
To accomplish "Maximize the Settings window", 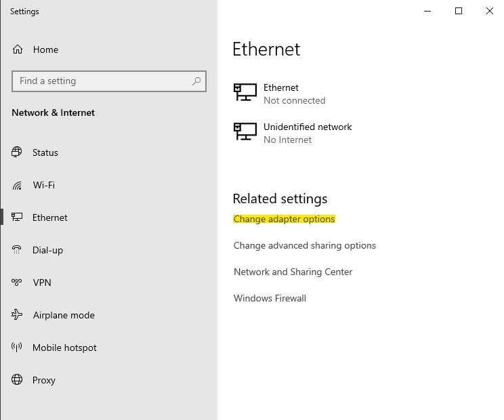I will click(x=459, y=11).
